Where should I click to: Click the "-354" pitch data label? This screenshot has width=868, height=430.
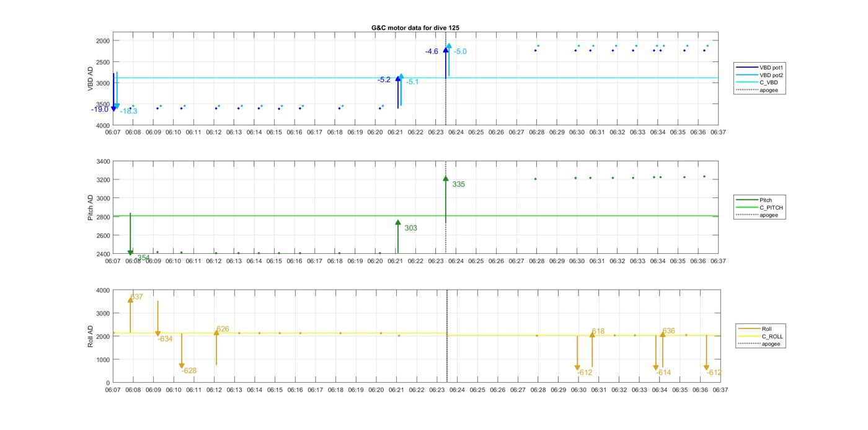pos(142,258)
